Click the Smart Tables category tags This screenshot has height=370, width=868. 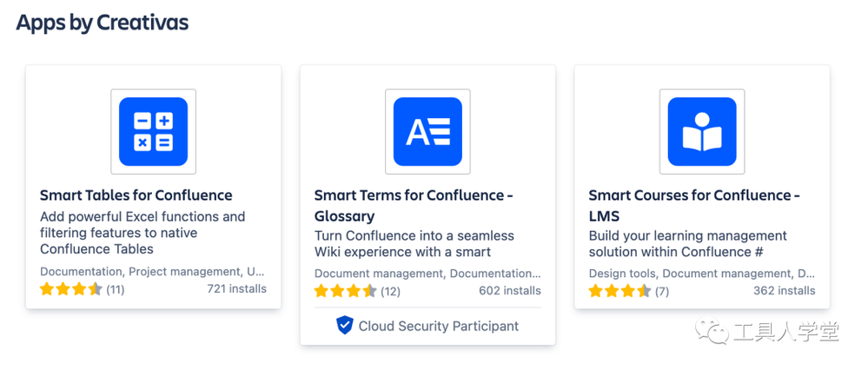coord(152,272)
